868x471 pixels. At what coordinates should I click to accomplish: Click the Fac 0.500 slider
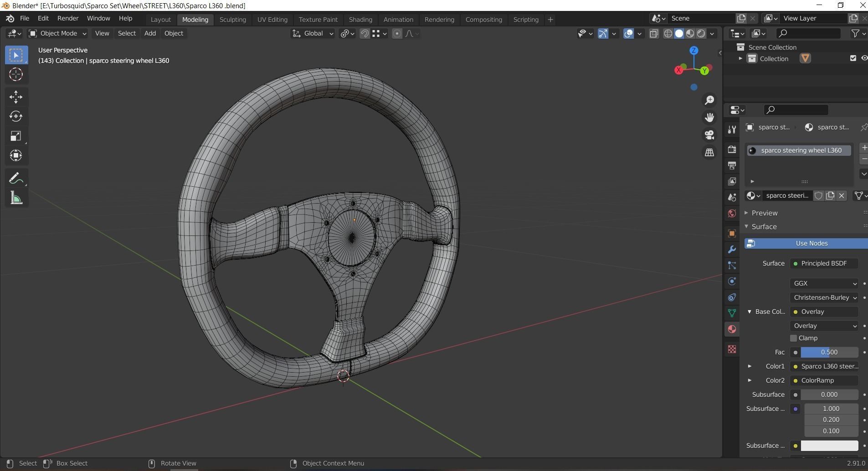click(x=829, y=352)
